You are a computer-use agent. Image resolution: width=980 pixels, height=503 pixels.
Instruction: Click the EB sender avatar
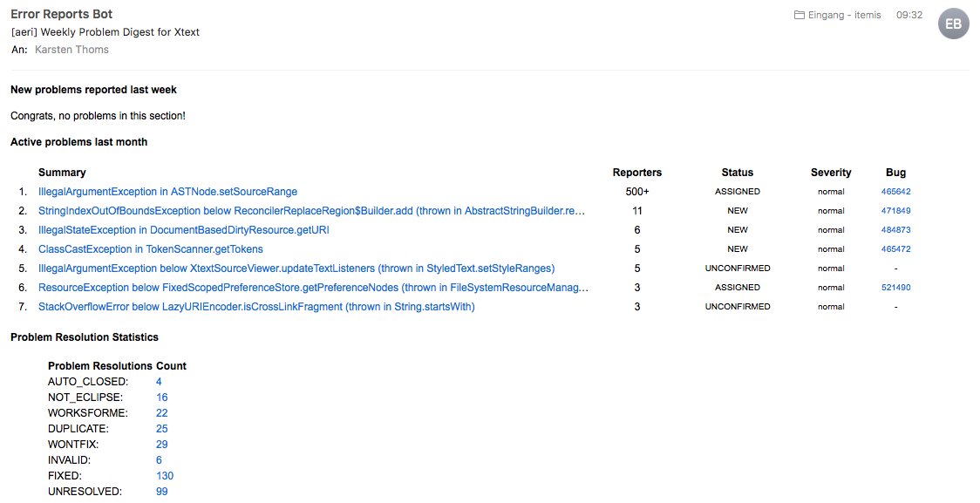(953, 24)
